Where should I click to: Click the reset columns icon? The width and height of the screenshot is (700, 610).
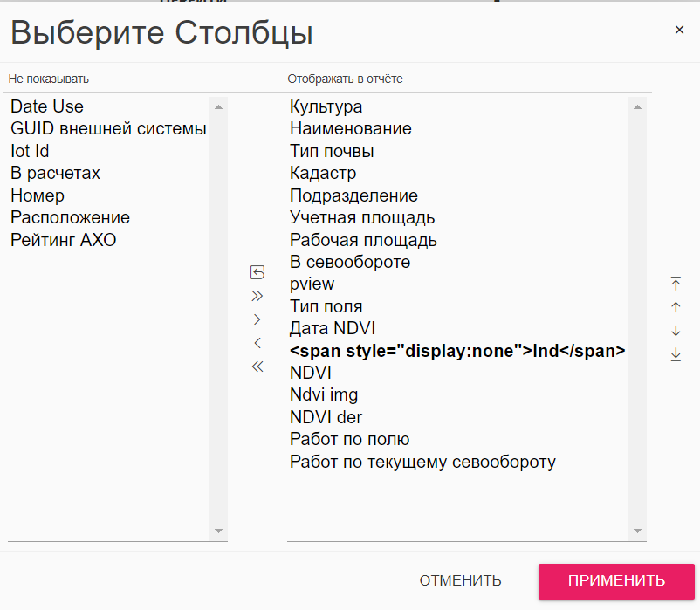click(257, 272)
